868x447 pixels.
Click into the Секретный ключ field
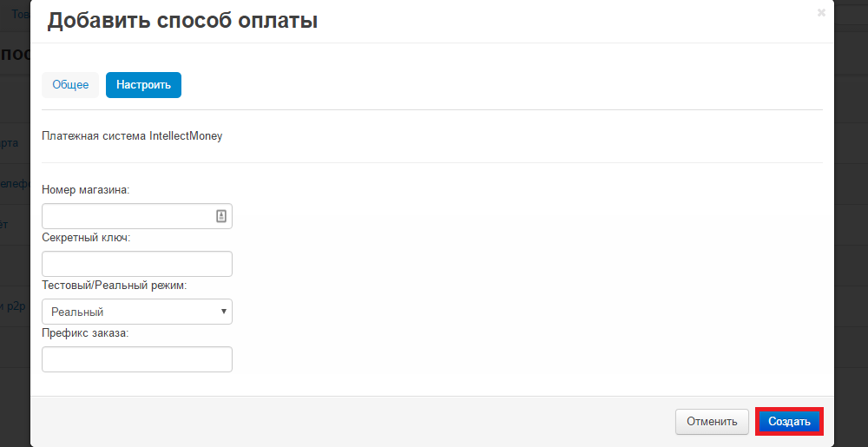tap(137, 264)
